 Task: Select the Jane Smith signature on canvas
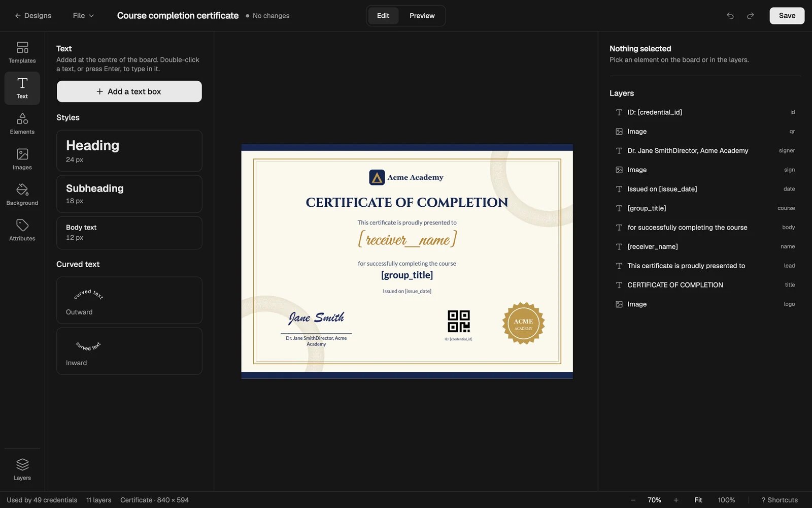(x=316, y=318)
